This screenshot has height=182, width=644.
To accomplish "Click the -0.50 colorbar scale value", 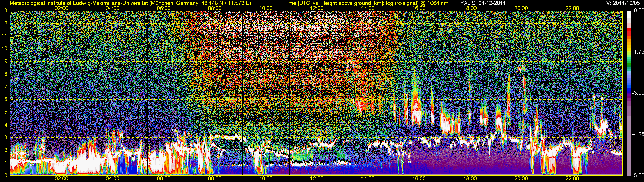I will pyautogui.click(x=638, y=11).
